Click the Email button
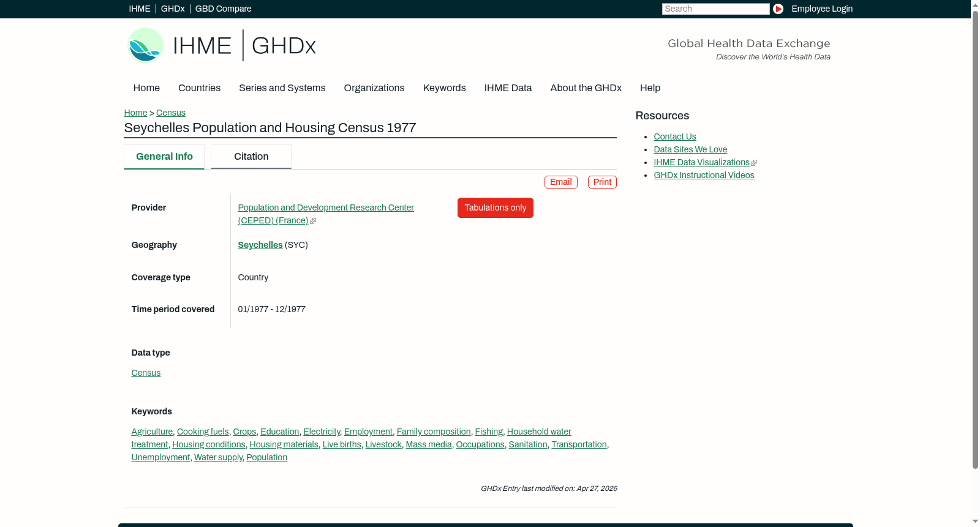This screenshot has width=980, height=527. click(561, 182)
